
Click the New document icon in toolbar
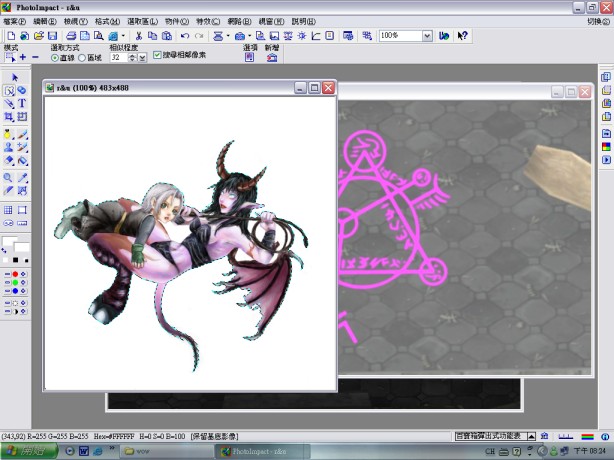pos(11,36)
